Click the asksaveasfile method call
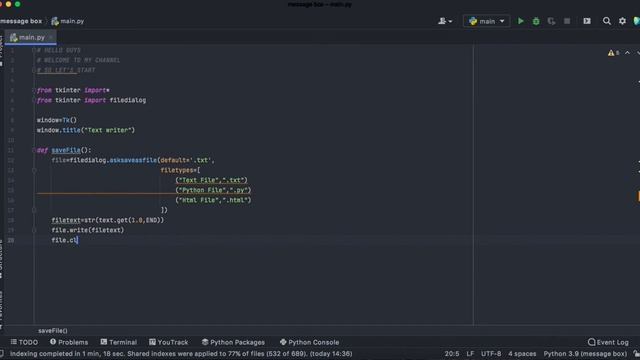 [133, 160]
